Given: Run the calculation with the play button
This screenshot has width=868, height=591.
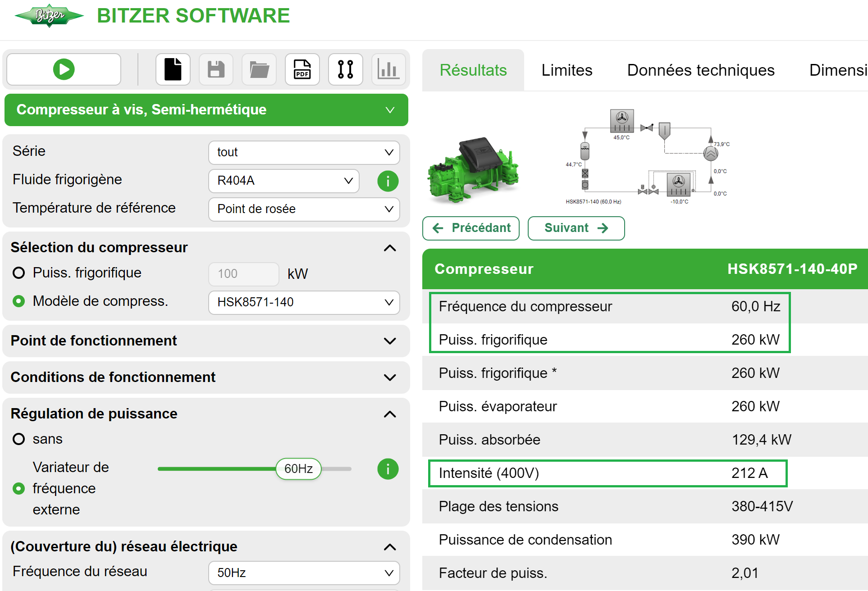Looking at the screenshot, I should click(64, 69).
